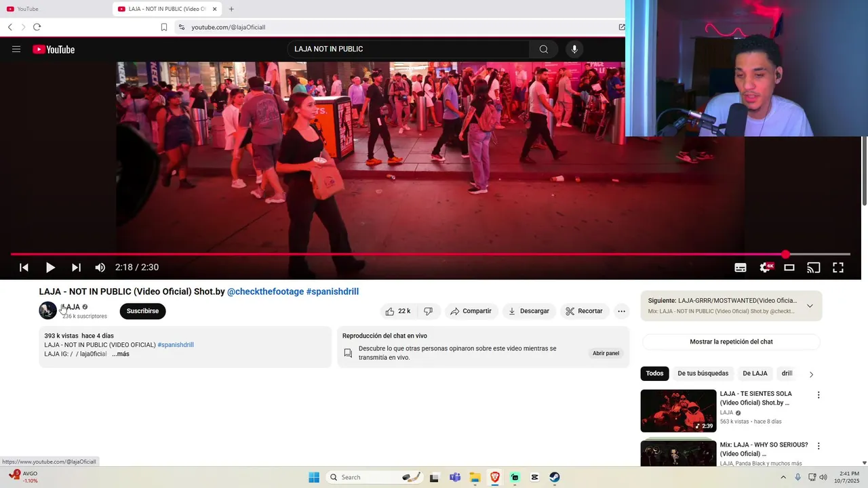Open Steam from the taskbar
Image resolution: width=868 pixels, height=488 pixels.
point(555,477)
